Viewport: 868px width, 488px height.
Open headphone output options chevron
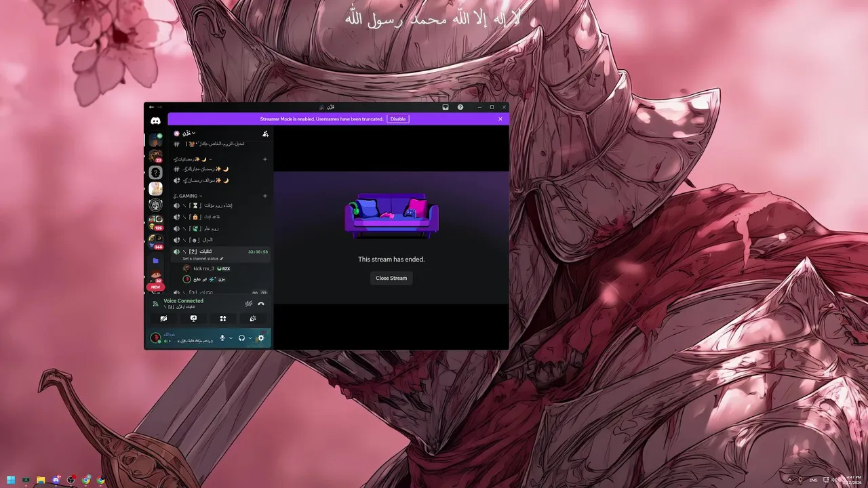[x=250, y=338]
